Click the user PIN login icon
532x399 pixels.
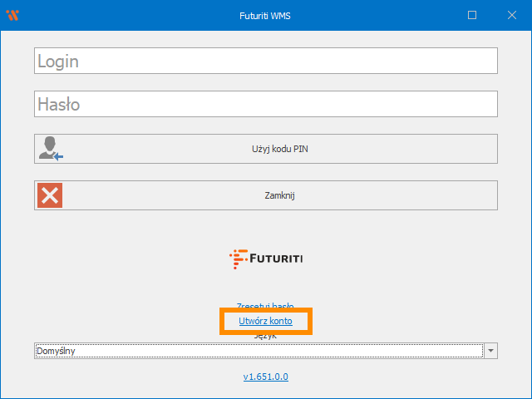(x=50, y=149)
